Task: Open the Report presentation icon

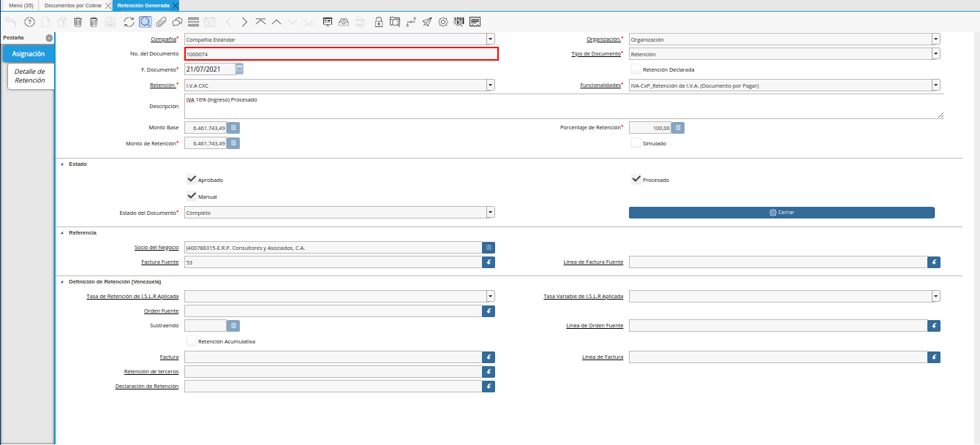Action: (x=328, y=22)
